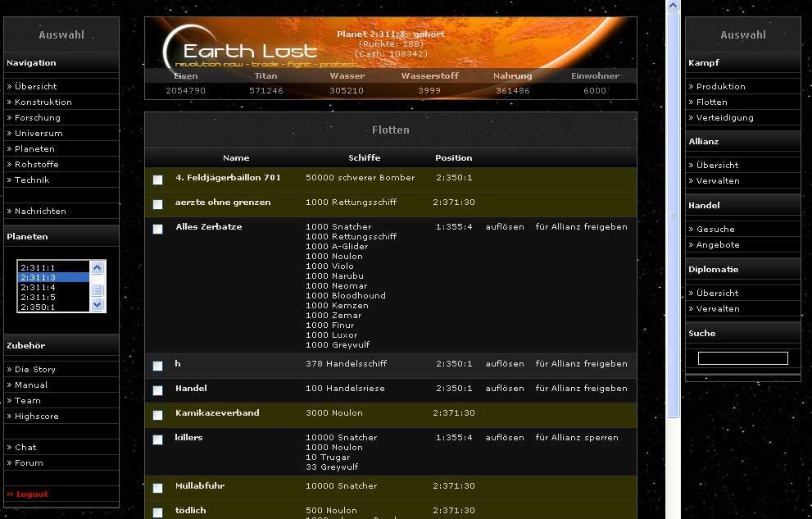The image size is (812, 519).
Task: Open Produktion under Kampf
Action: pyautogui.click(x=721, y=87)
